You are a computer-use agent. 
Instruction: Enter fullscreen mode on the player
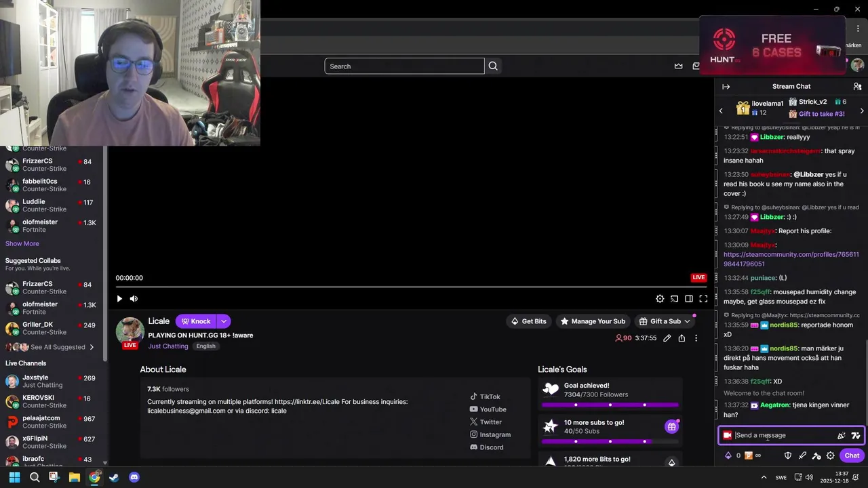point(703,299)
